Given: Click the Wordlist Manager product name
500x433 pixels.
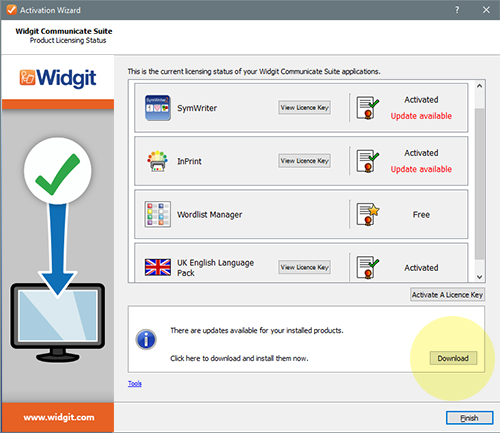Looking at the screenshot, I should [x=210, y=215].
